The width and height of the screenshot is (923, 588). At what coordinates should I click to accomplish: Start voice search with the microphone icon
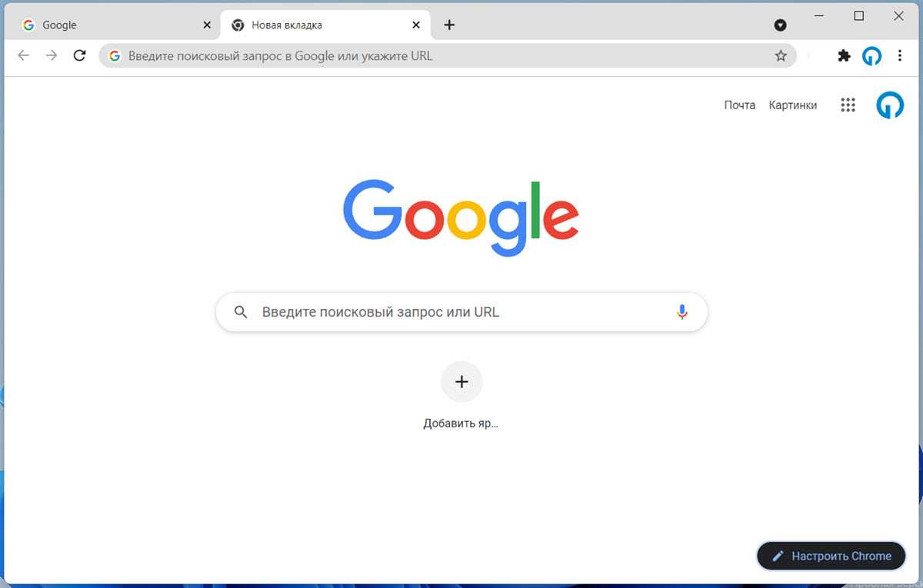pyautogui.click(x=681, y=312)
